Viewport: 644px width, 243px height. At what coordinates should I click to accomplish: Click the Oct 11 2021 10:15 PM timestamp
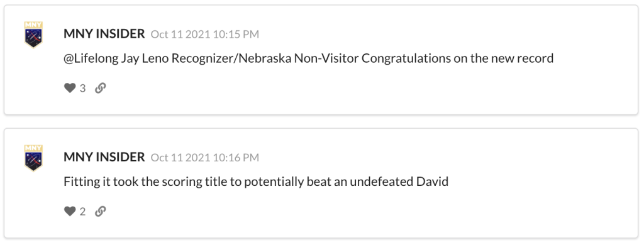(205, 34)
